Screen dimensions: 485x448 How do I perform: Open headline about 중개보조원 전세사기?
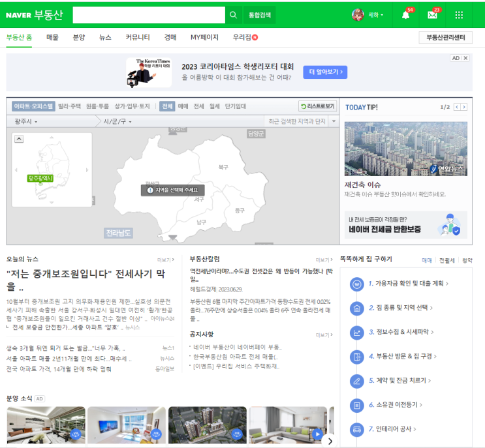click(x=86, y=280)
